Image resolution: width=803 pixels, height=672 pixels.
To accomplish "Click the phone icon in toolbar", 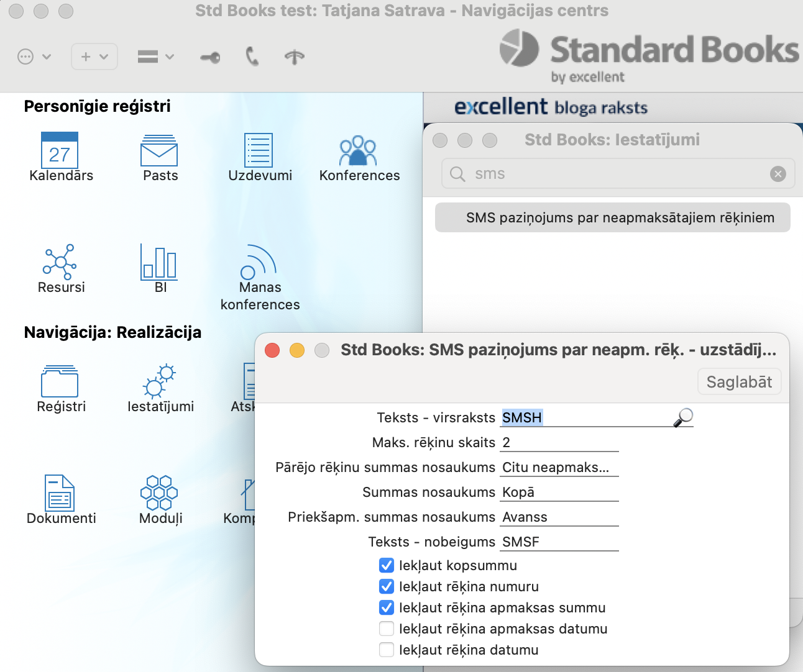I will click(x=252, y=57).
